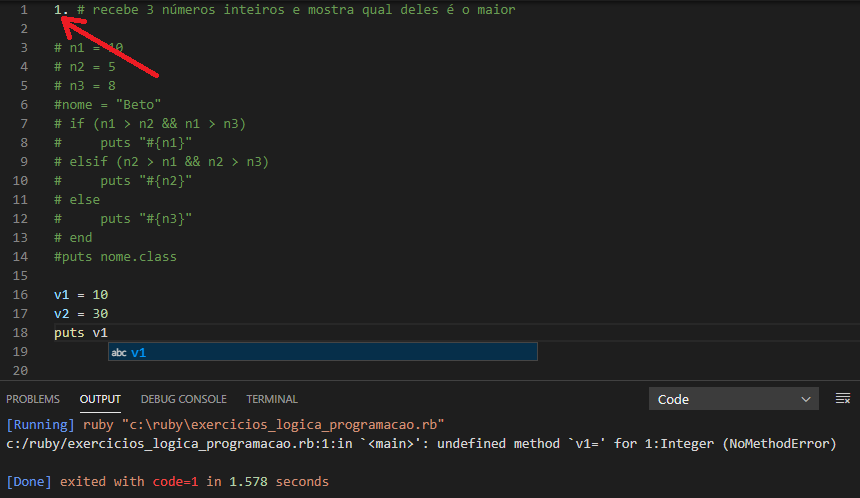The height and width of the screenshot is (498, 860).
Task: Place the cursor on the 'v2 = 30' line
Action: pos(80,314)
